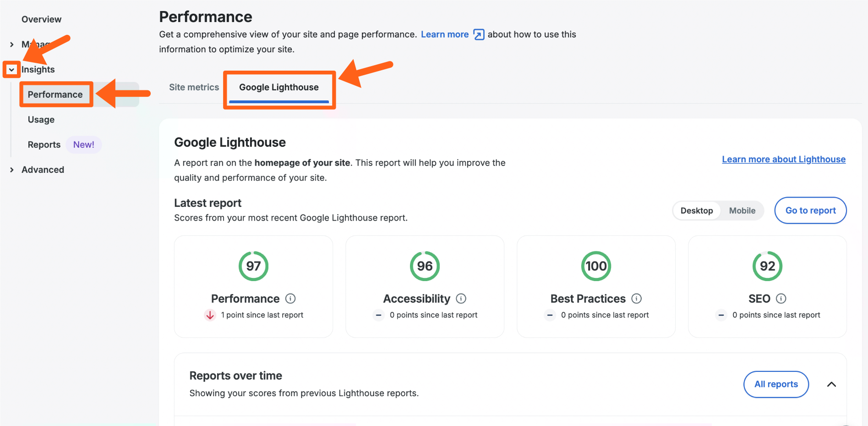The image size is (868, 426).
Task: Open the Site metrics tab
Action: (194, 87)
